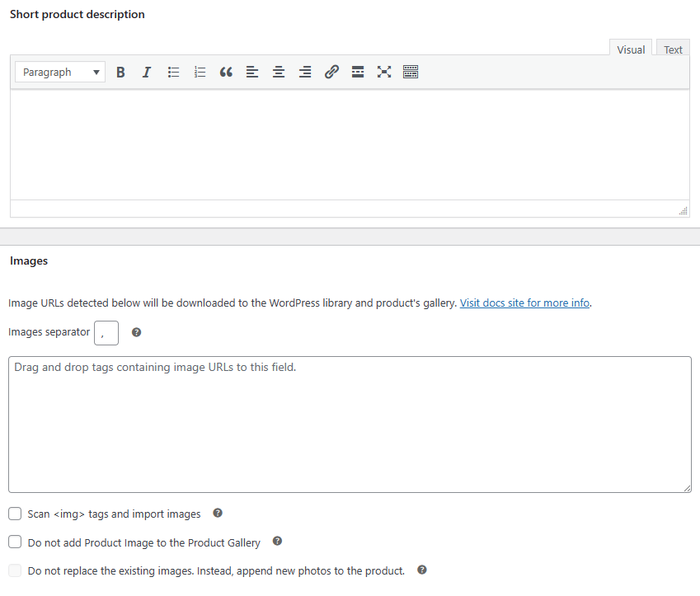The width and height of the screenshot is (700, 596).
Task: Open help for Images separator
Action: 137,332
